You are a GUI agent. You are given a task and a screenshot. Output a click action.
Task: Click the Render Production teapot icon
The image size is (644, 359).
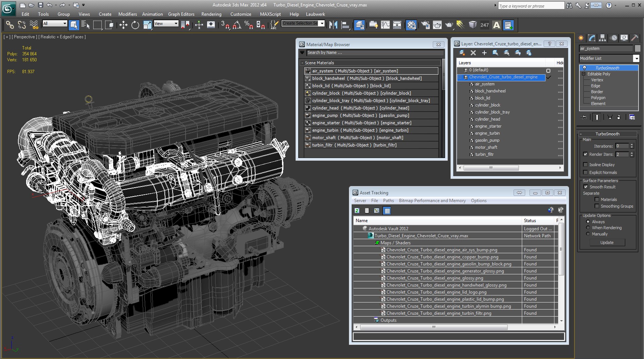(449, 25)
